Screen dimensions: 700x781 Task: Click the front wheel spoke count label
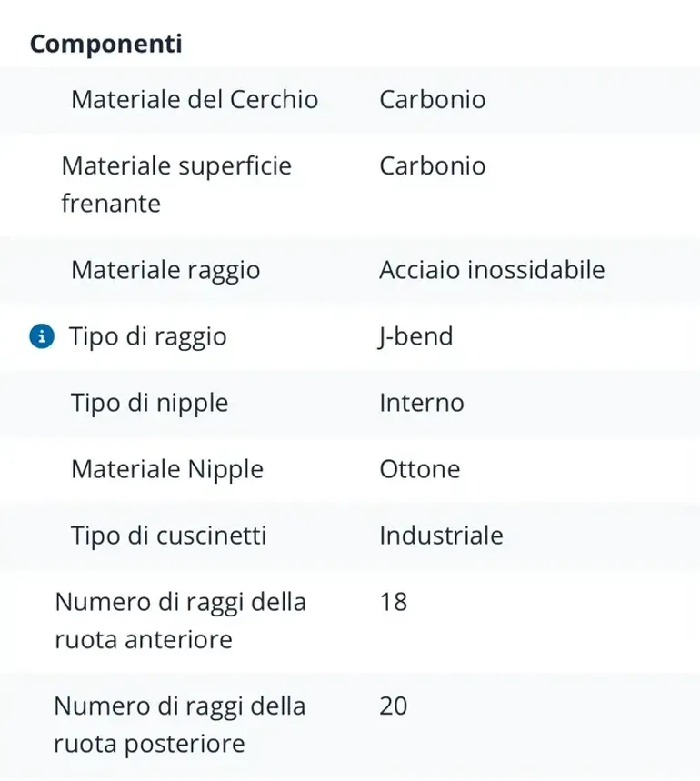180,621
